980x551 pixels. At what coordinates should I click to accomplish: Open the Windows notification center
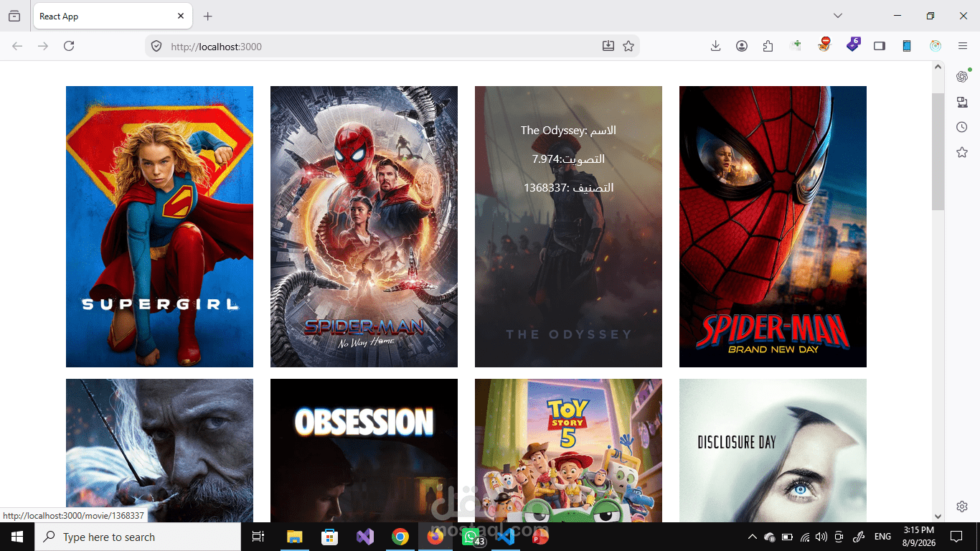(x=956, y=537)
